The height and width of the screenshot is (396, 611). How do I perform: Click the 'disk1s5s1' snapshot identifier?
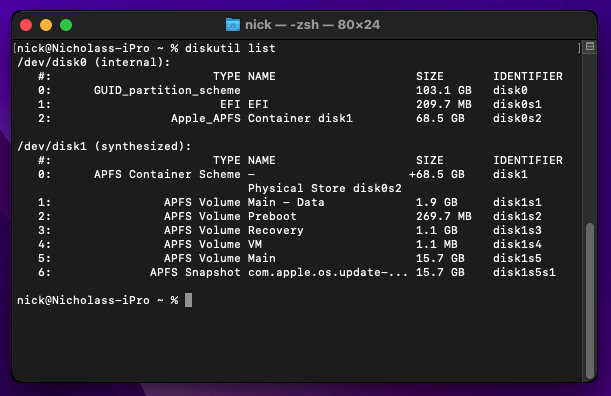(524, 272)
